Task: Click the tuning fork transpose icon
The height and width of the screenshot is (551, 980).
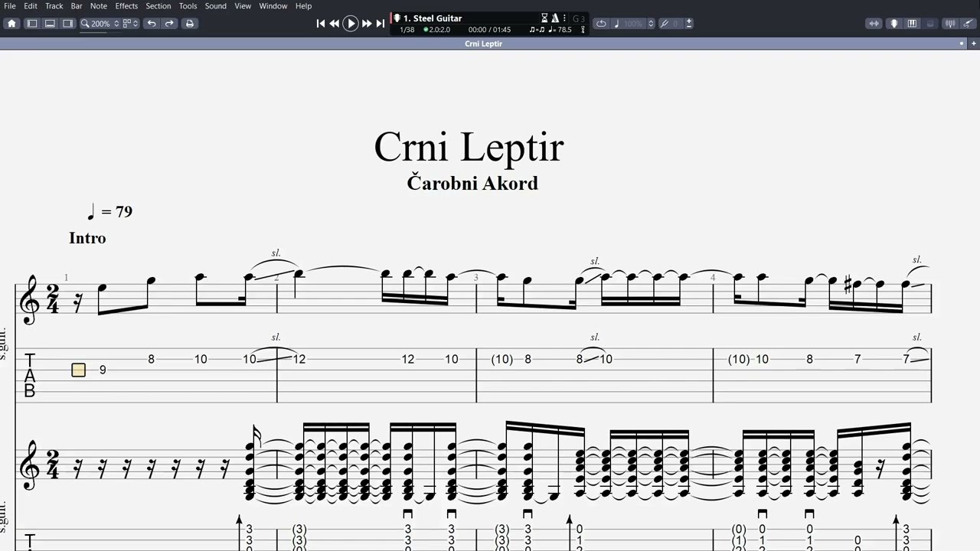Action: 665,24
